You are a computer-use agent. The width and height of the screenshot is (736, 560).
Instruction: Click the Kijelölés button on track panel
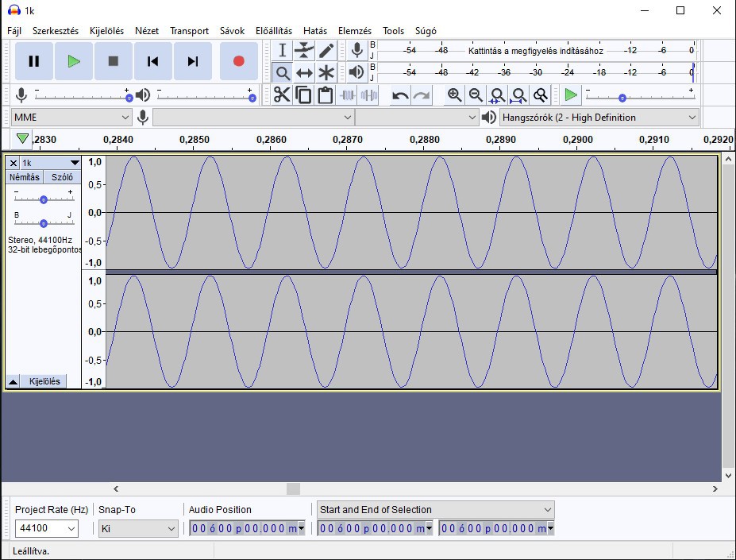coord(44,381)
